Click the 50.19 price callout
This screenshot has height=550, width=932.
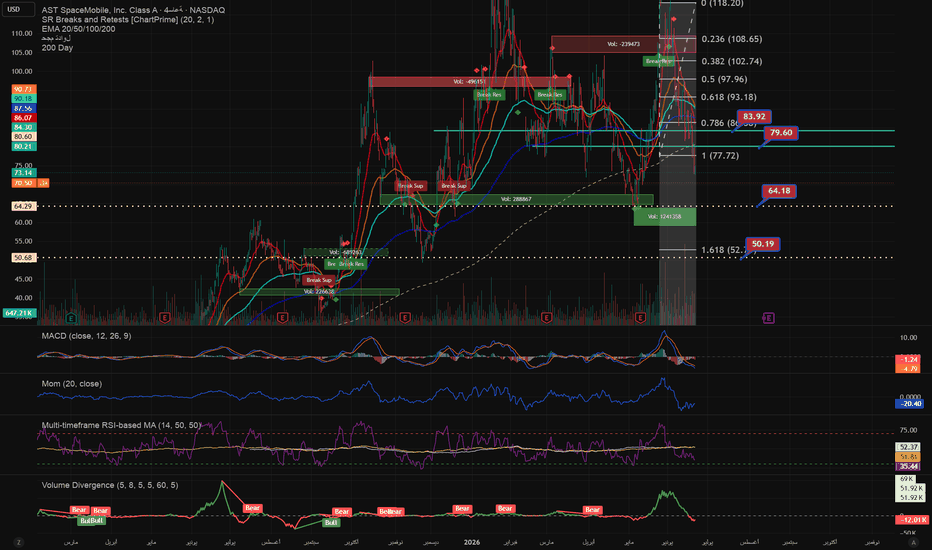point(762,244)
